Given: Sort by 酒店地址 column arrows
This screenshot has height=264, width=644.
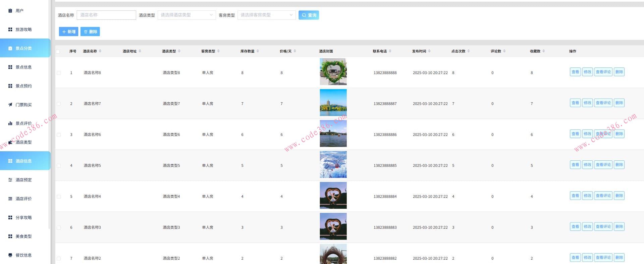Looking at the screenshot, I should (140, 51).
